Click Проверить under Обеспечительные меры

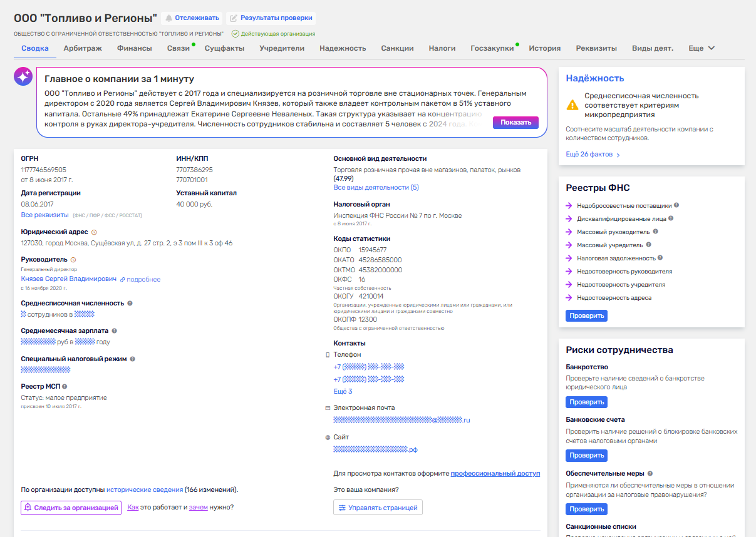tap(586, 509)
